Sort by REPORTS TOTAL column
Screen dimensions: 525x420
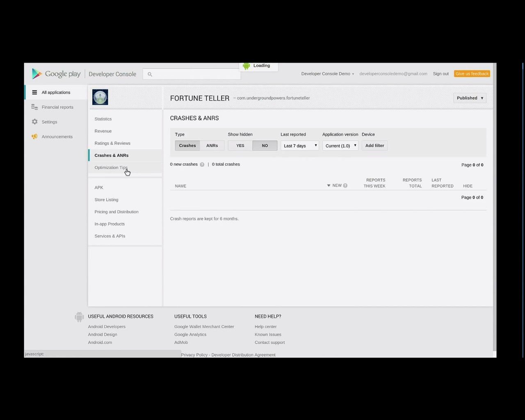click(412, 183)
